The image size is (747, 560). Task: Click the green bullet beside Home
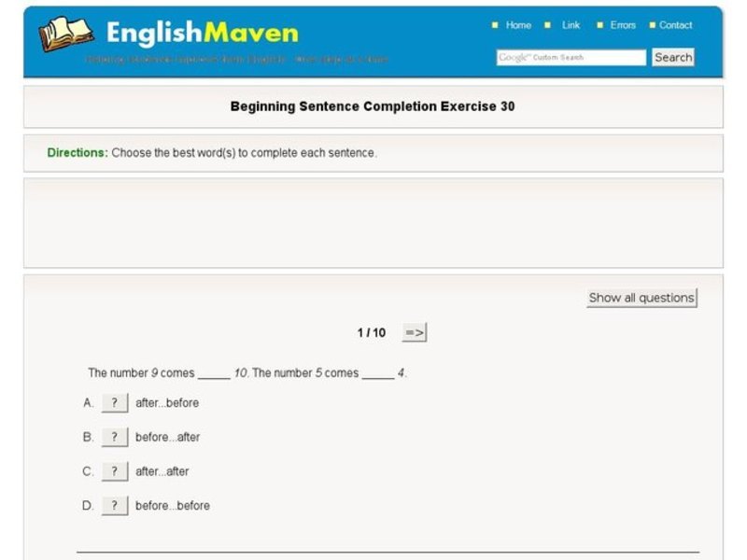[x=495, y=25]
